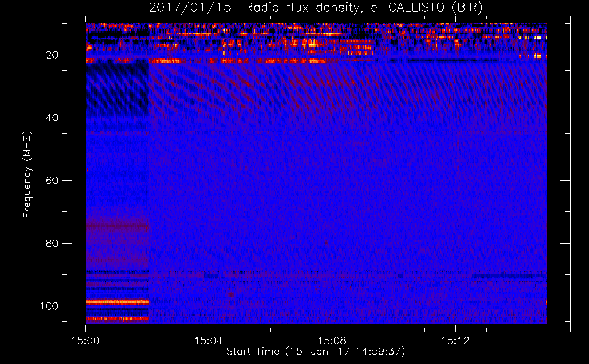
Task: Click the '80' frequency tick label
Action: (x=52, y=243)
